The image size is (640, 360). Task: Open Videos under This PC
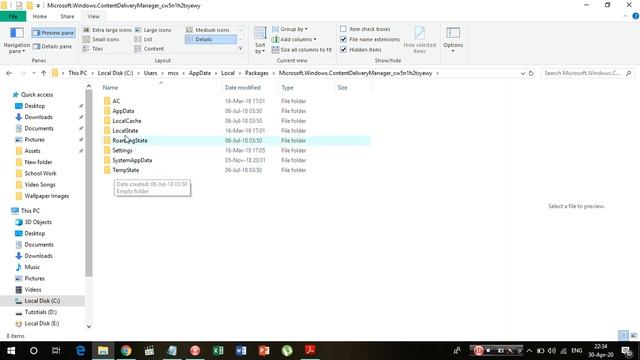[x=33, y=289]
